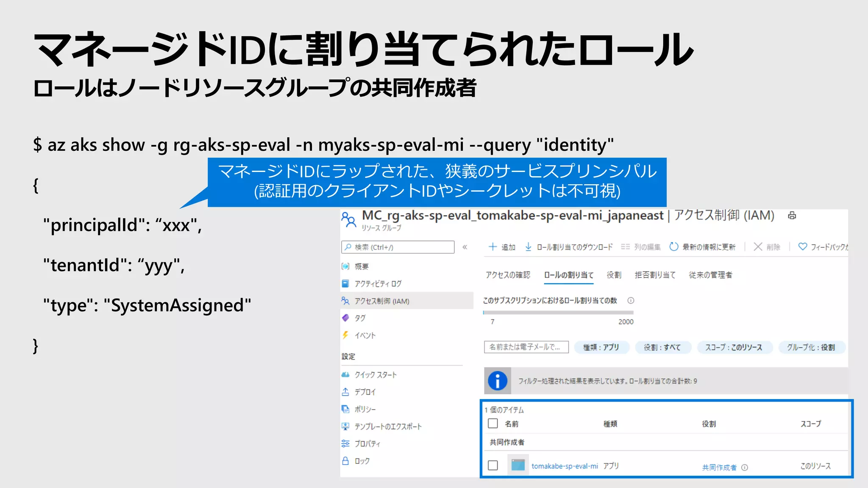
Task: Check the tomakabe-sp-eval-mi row checkbox
Action: tap(493, 465)
